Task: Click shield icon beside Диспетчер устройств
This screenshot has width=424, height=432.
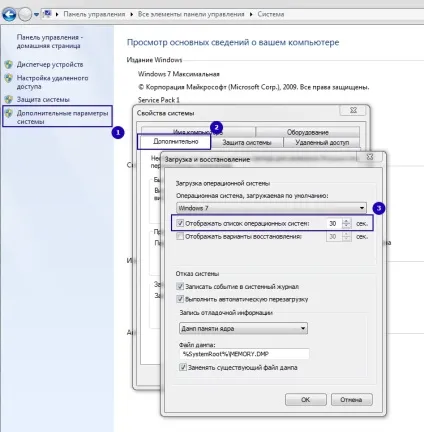Action: pos(9,64)
